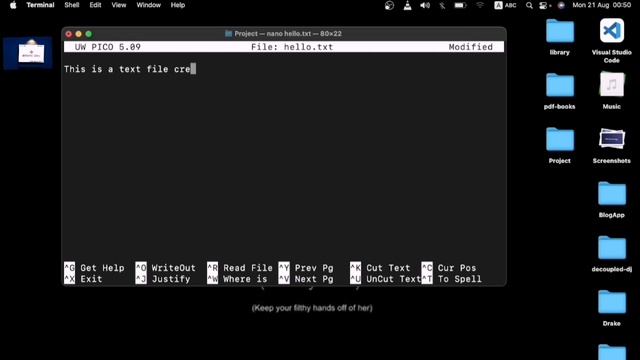The image size is (640, 360).
Task: Close the Terminal window with red button
Action: (69, 34)
